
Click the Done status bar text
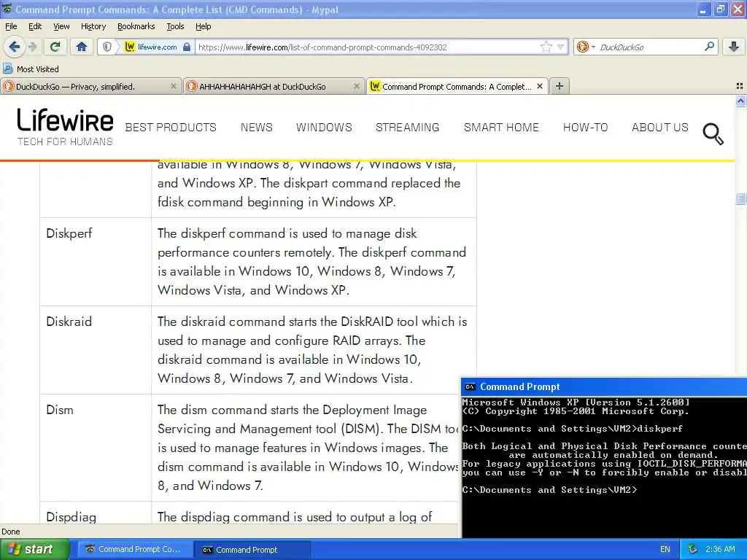tap(10, 532)
